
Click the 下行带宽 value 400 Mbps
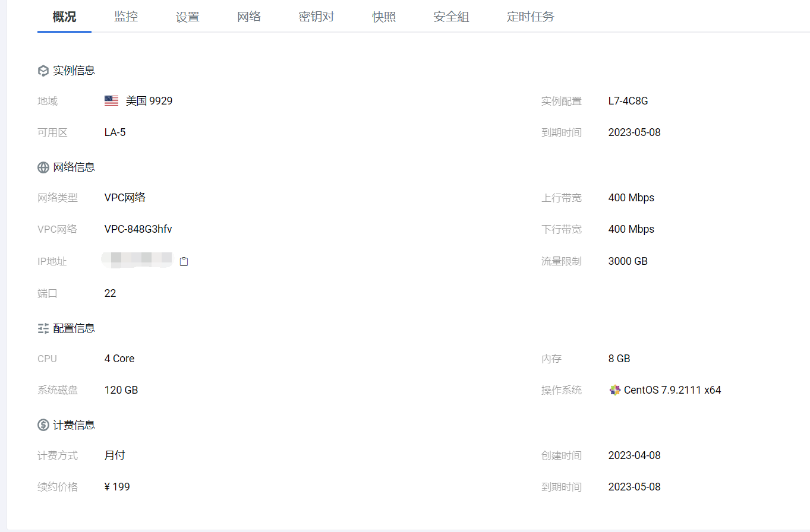pos(631,229)
